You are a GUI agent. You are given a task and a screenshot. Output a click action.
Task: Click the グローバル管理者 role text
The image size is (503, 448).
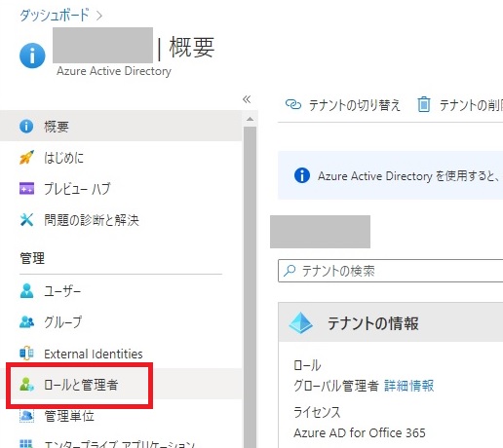336,386
